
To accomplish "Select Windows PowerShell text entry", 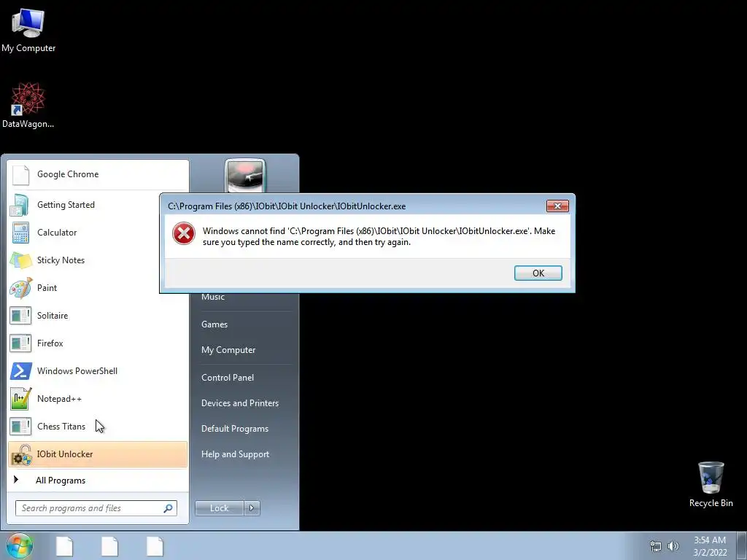I will click(x=77, y=371).
